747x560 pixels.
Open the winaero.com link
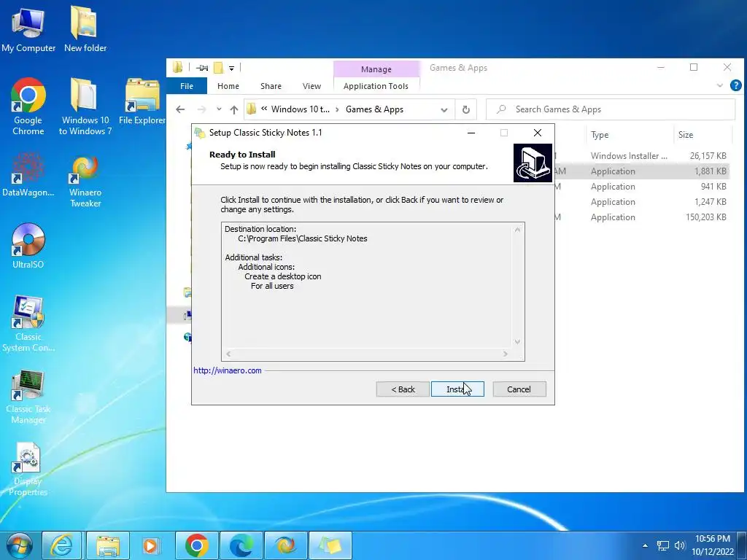(x=228, y=370)
